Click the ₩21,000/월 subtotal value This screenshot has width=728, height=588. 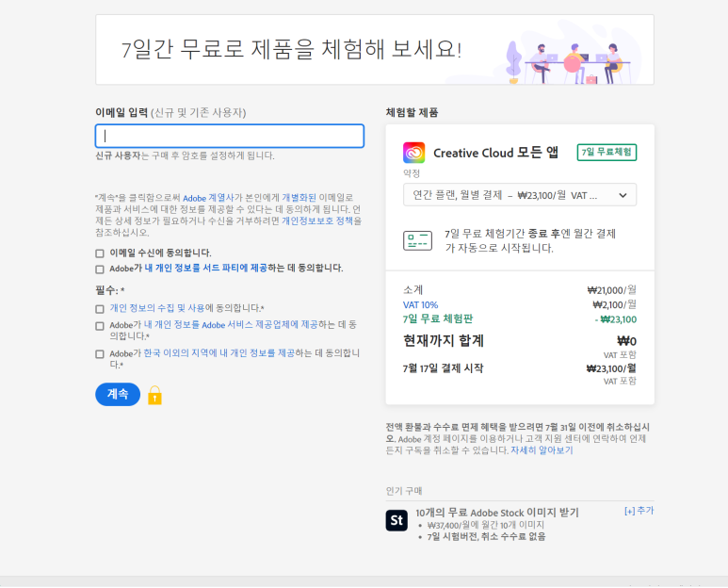[611, 290]
